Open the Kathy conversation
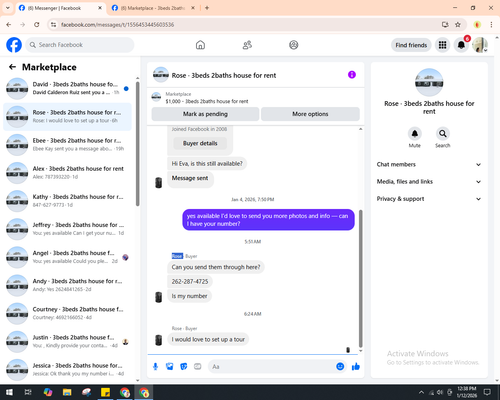 coord(67,201)
